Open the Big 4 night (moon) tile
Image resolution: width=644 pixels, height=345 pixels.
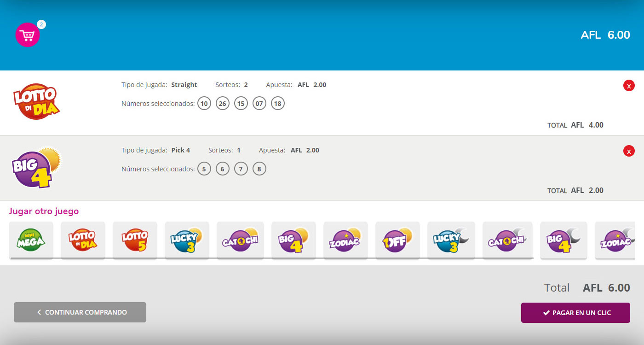click(563, 240)
